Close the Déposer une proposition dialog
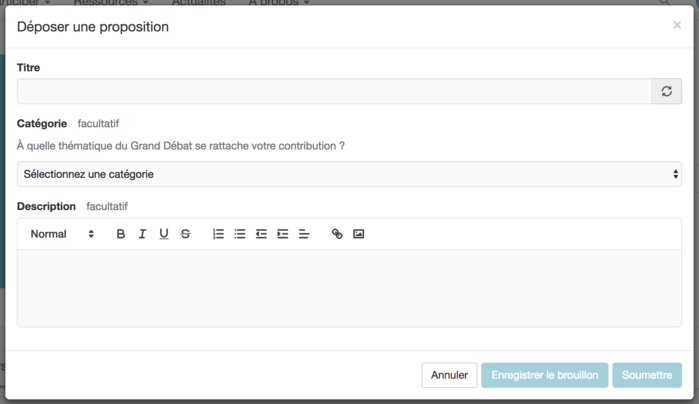 (677, 25)
